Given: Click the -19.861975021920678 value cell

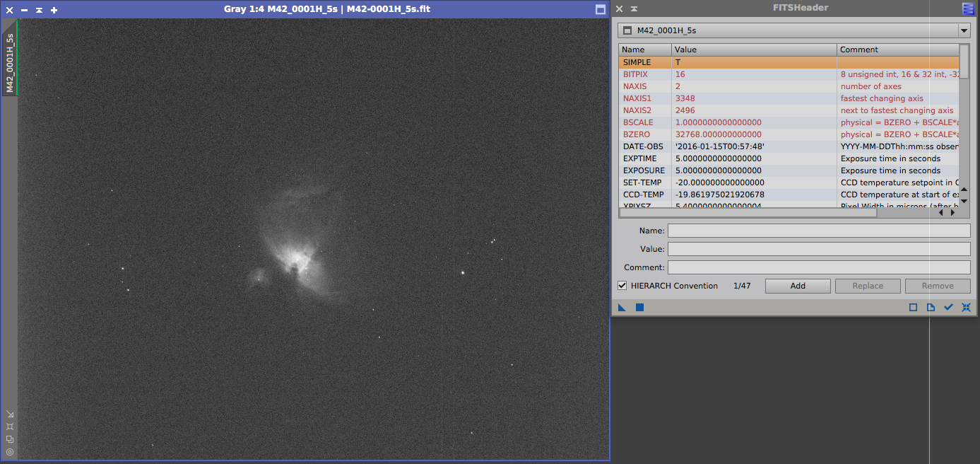Looking at the screenshot, I should 754,195.
